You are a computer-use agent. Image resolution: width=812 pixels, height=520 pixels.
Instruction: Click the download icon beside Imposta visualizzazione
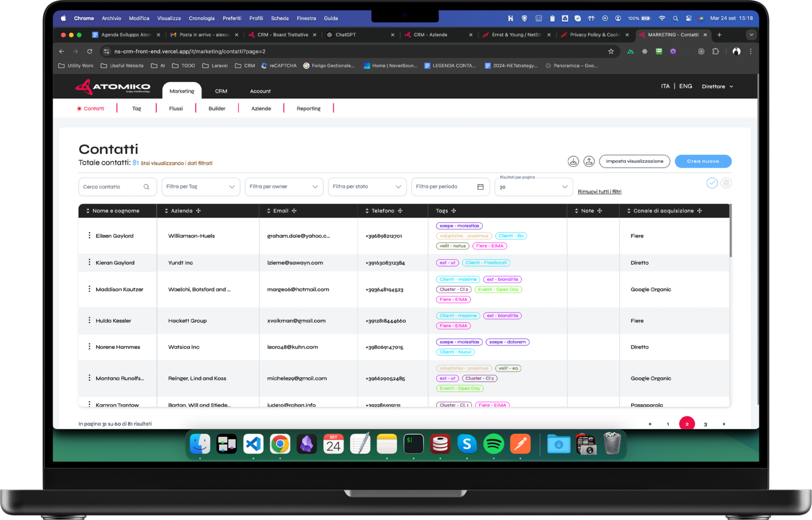coord(573,162)
